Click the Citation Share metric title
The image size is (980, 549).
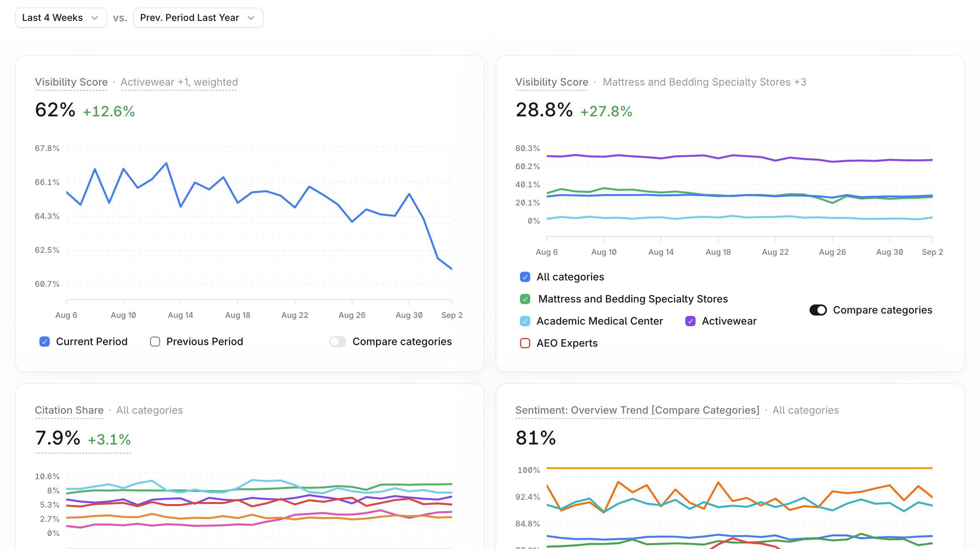pos(69,410)
